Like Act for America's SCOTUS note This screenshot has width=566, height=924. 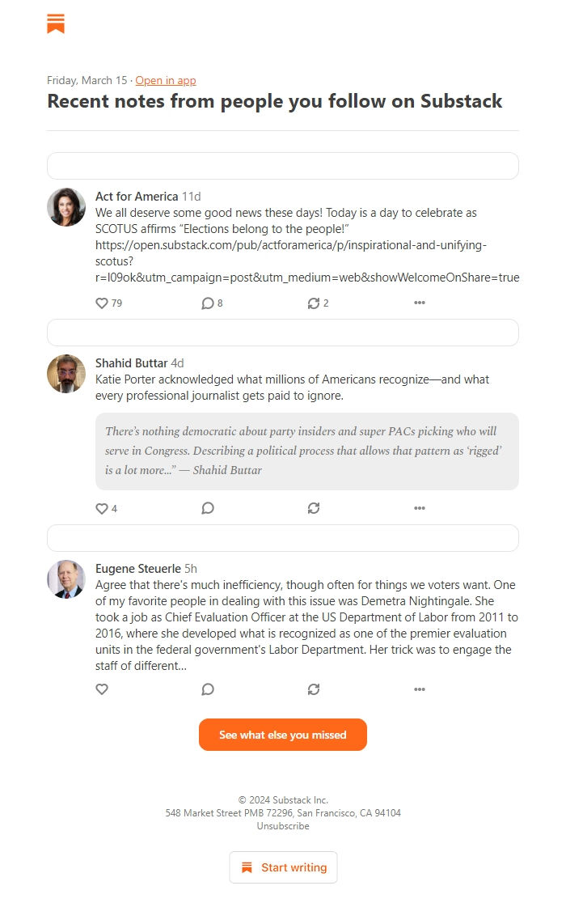coord(101,303)
